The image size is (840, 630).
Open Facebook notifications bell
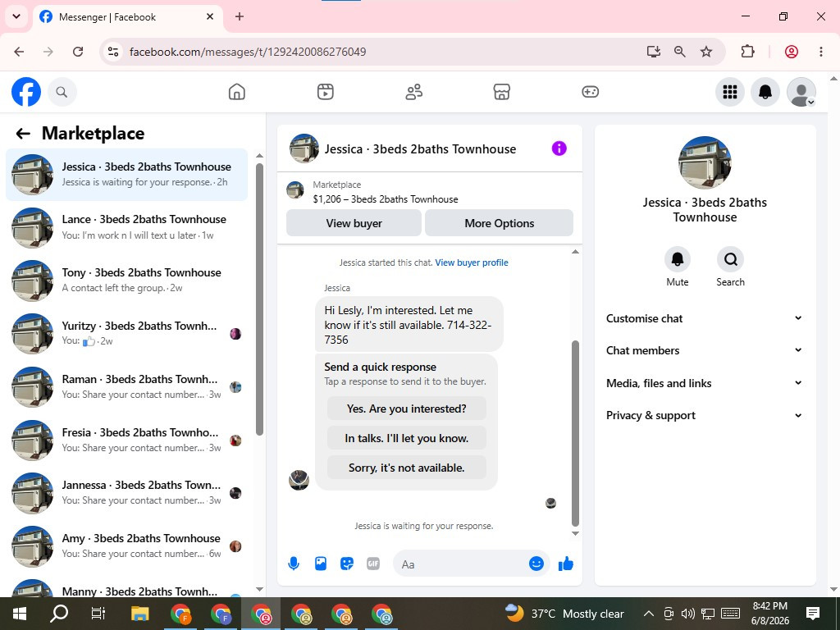765,92
